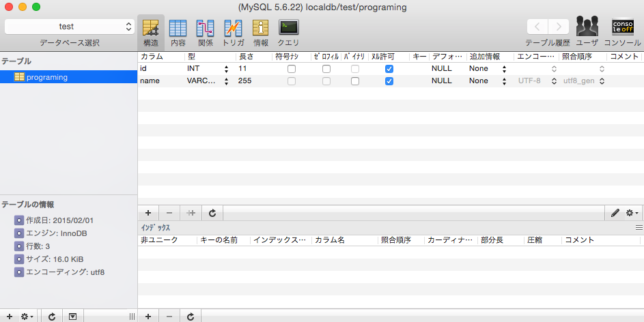This screenshot has width=644, height=322.
Task: Add a new index
Action: coord(148,317)
